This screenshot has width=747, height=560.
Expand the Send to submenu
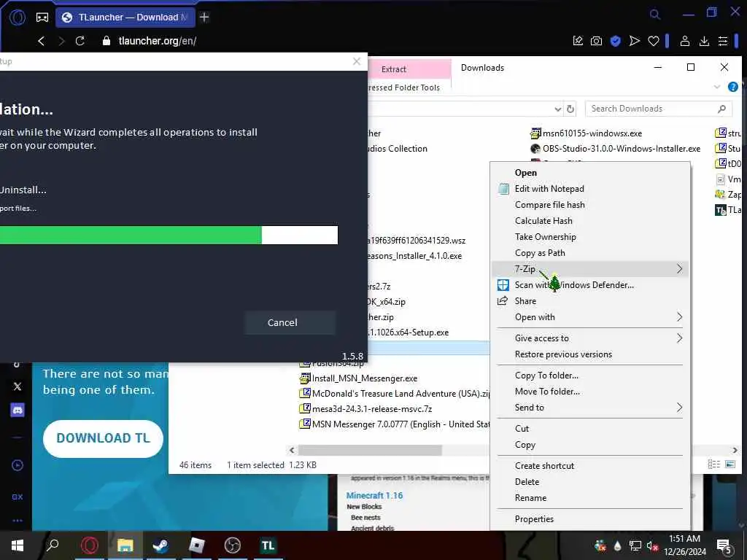click(590, 408)
